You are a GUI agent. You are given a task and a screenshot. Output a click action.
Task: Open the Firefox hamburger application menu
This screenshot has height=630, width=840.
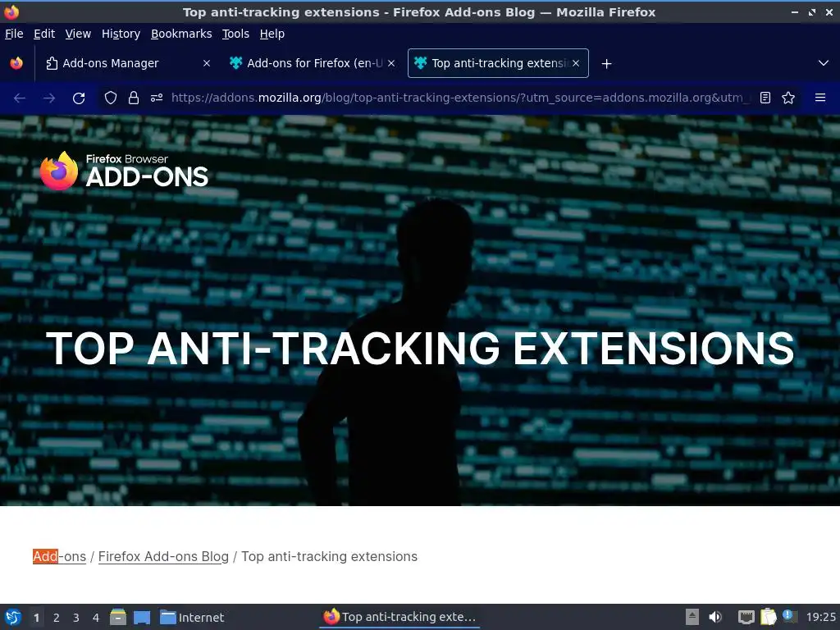click(820, 98)
